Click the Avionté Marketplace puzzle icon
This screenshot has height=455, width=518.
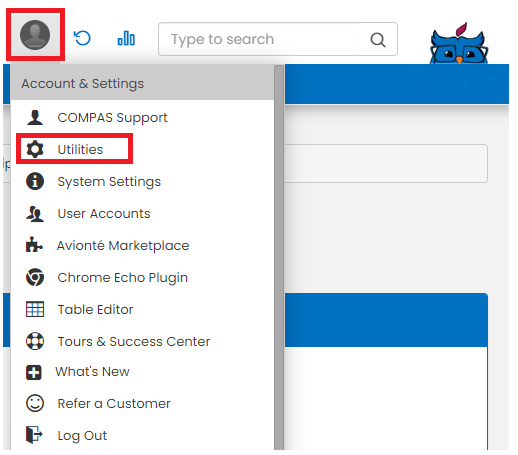click(34, 245)
